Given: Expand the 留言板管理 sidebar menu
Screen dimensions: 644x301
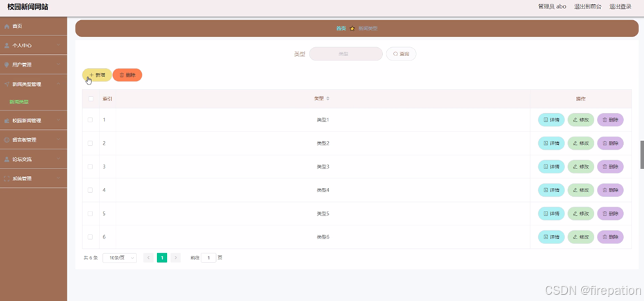Looking at the screenshot, I should 34,140.
